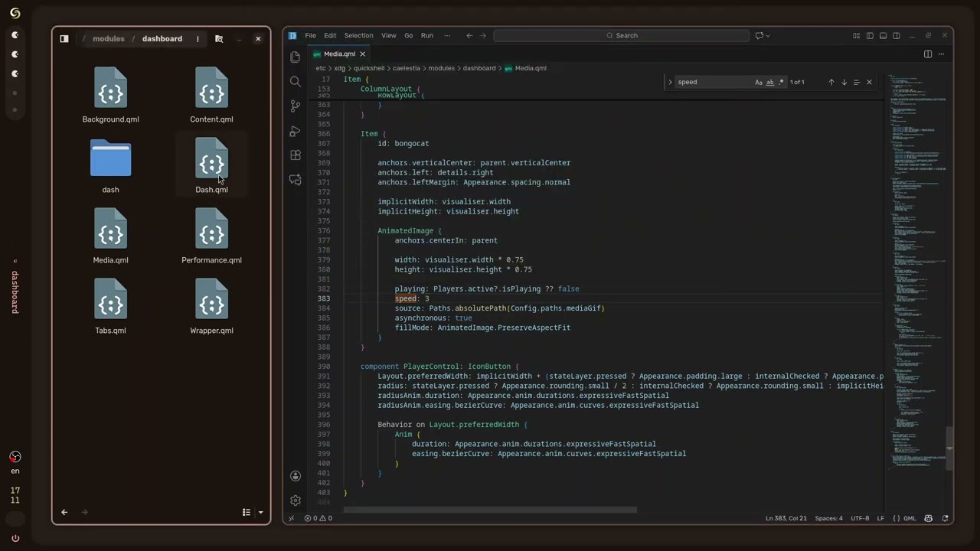Open the chat dropdown in the title bar
Viewport: 980px width, 551px height.
tap(768, 35)
